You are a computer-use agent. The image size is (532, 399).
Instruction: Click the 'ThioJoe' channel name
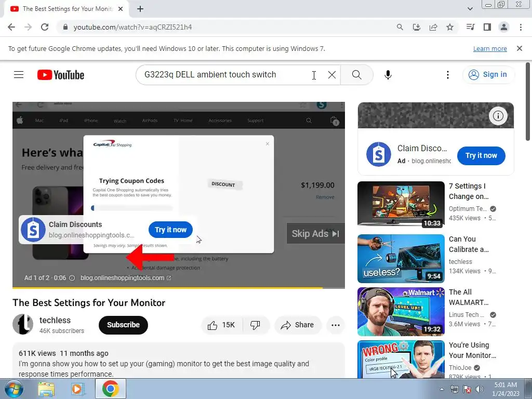click(x=460, y=368)
